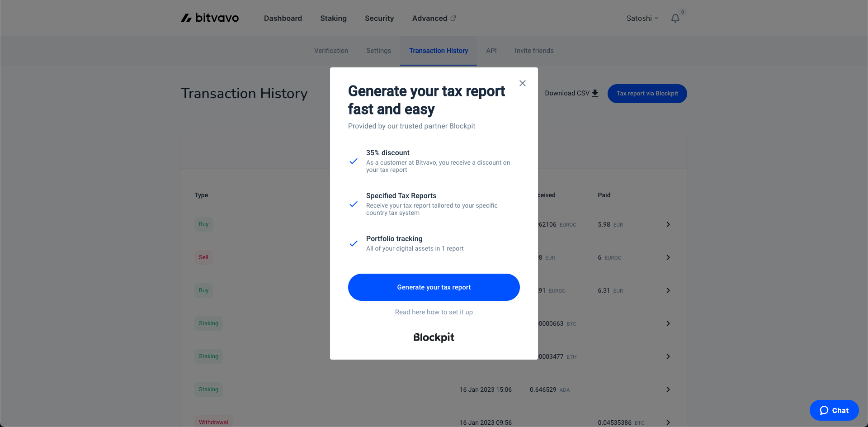Viewport: 868px width, 427px height.
Task: Open Read here how to set it up
Action: (434, 312)
